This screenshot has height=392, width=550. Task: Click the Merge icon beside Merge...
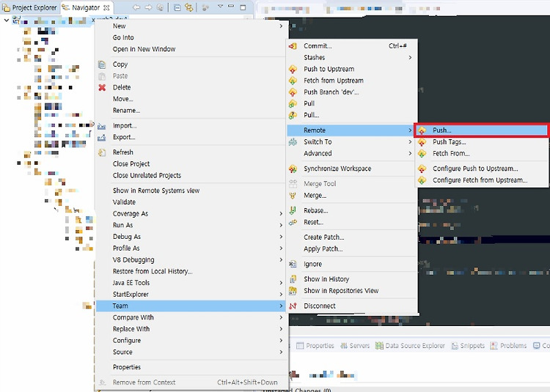coord(293,196)
